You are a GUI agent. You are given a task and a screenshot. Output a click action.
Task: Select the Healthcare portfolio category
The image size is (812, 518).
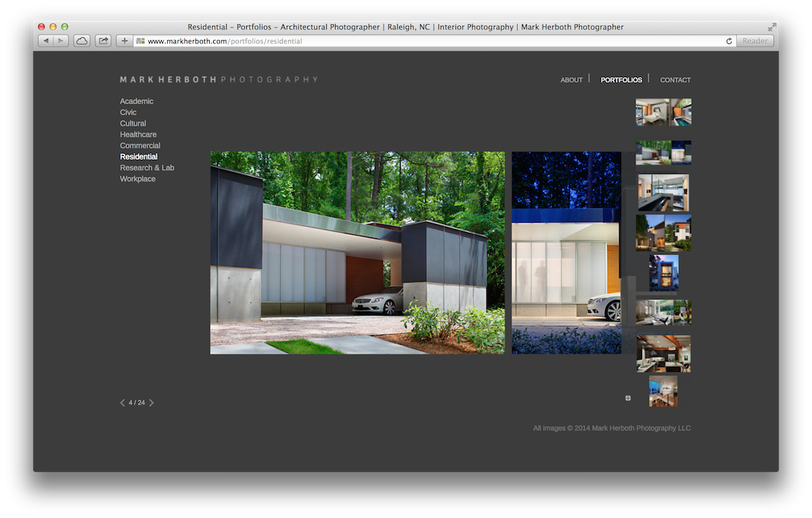[x=138, y=135]
